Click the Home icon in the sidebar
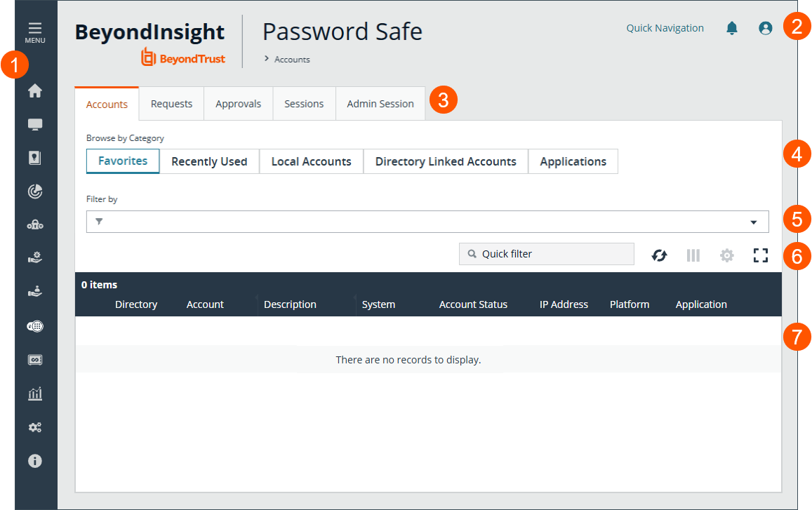812x510 pixels. point(35,90)
